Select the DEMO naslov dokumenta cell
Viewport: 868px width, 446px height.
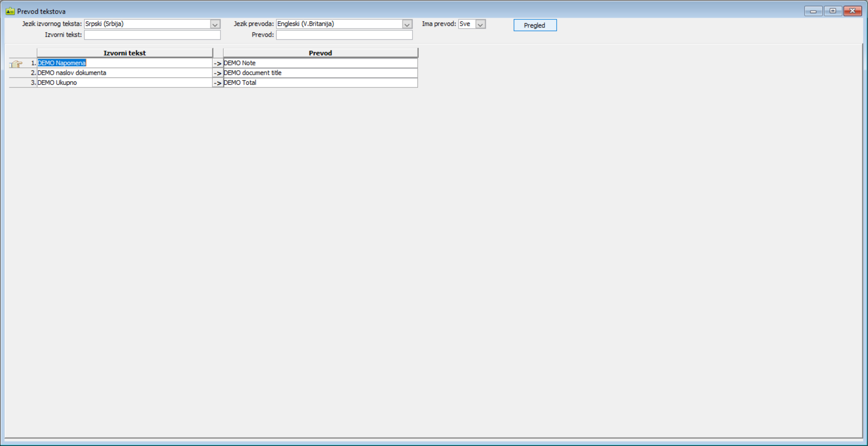coord(124,73)
